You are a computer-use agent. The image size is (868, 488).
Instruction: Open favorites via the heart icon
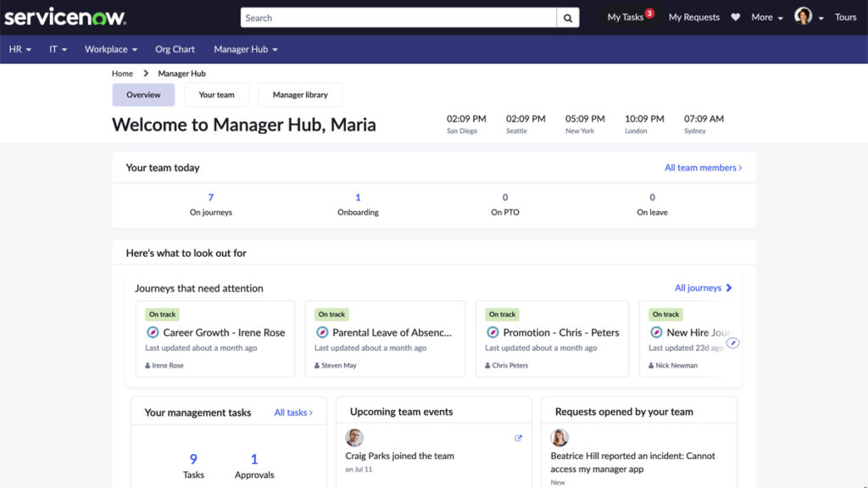[736, 18]
